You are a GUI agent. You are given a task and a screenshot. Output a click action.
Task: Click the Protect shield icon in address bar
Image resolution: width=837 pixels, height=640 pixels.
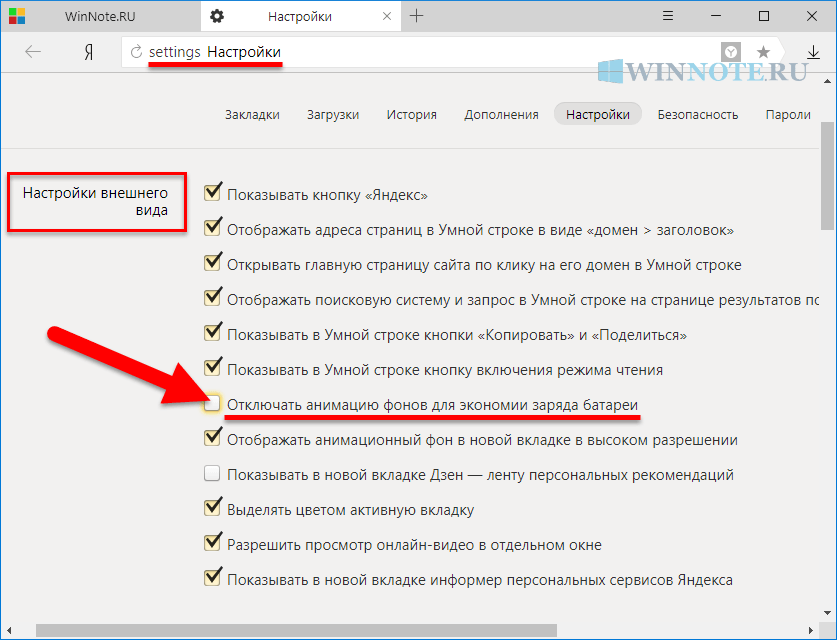[x=731, y=52]
